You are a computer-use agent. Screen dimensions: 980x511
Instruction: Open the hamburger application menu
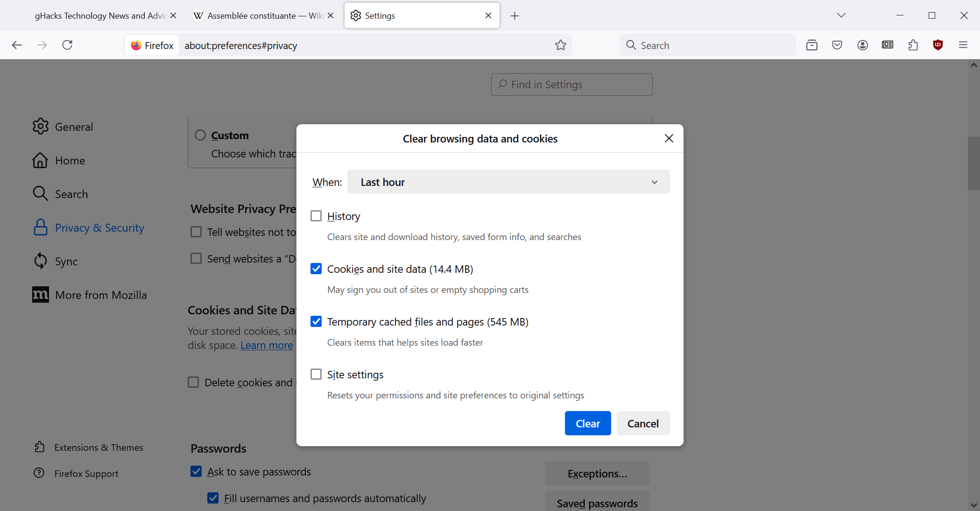coord(963,45)
